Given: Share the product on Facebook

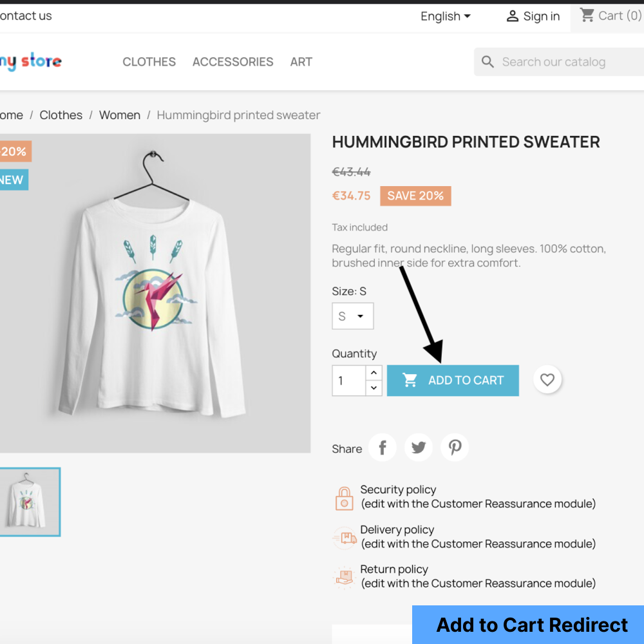Looking at the screenshot, I should pos(382,447).
